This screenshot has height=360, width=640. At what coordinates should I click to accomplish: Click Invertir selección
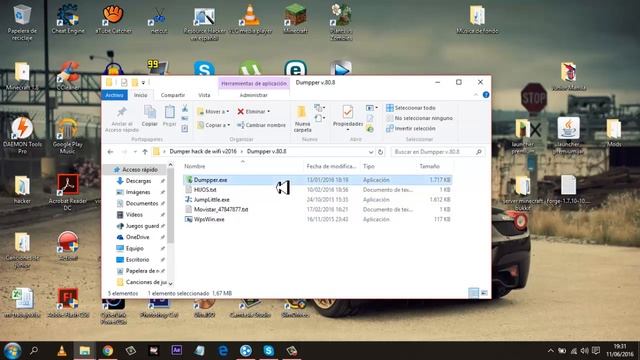(x=411, y=128)
